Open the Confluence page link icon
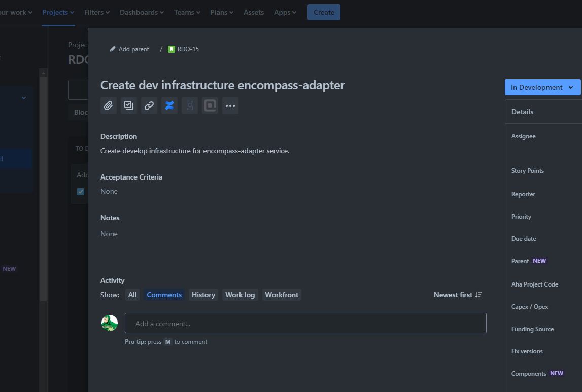The width and height of the screenshot is (582, 392). click(x=169, y=105)
